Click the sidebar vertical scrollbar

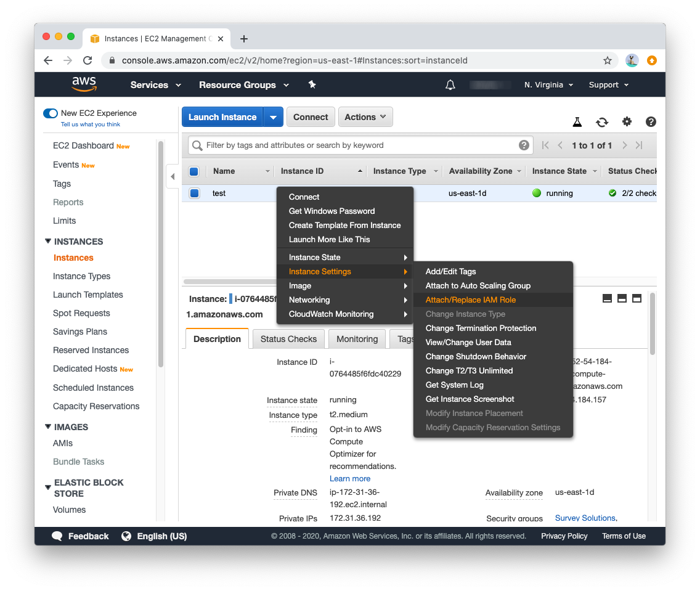161,253
